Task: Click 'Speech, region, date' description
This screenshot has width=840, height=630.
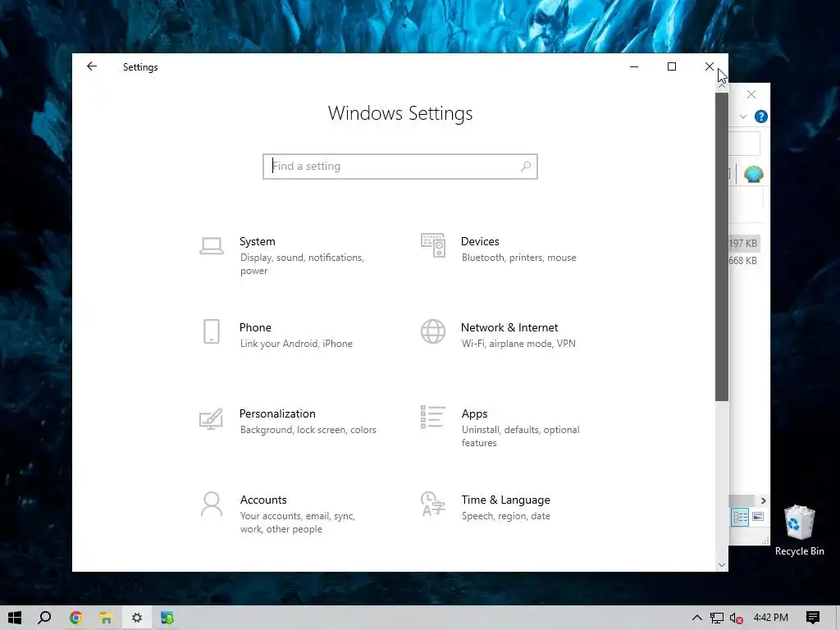Action: [x=505, y=516]
